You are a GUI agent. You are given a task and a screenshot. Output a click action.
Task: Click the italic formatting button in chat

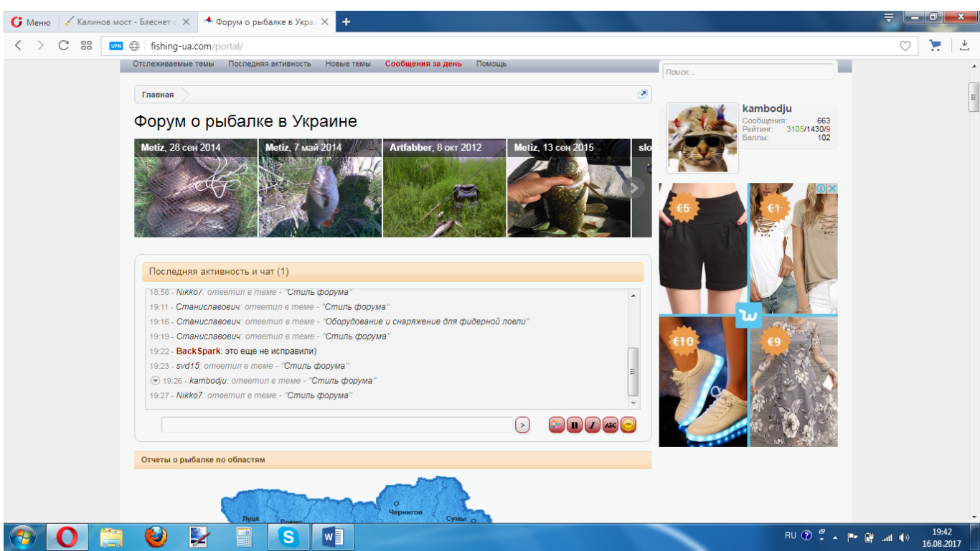coord(592,425)
